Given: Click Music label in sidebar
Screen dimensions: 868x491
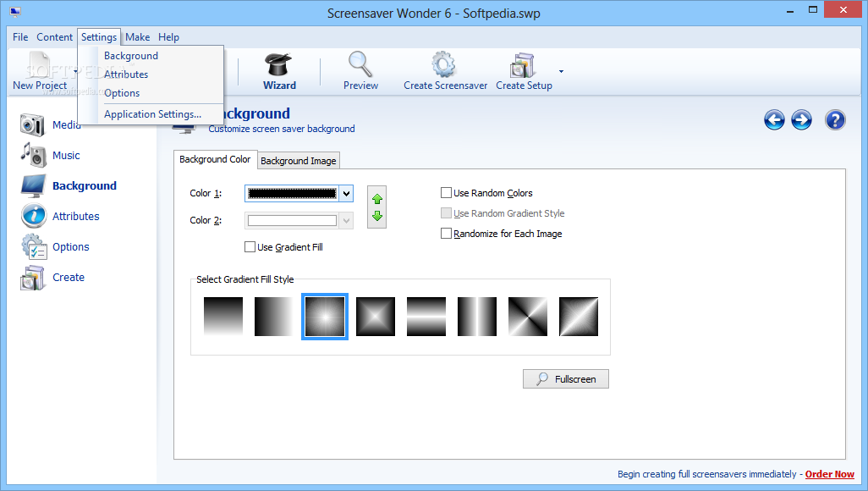Looking at the screenshot, I should tap(66, 155).
